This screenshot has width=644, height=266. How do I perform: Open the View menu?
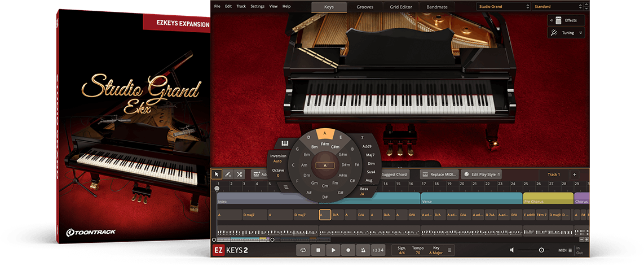click(273, 6)
